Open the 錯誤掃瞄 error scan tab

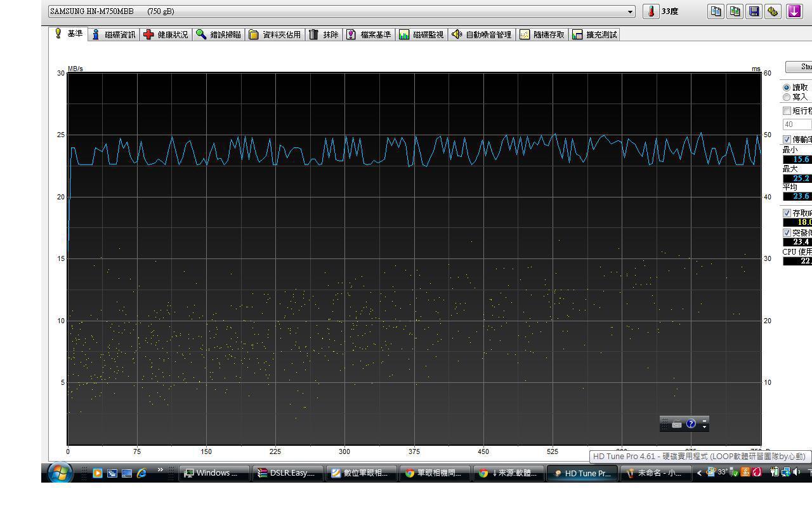tap(218, 35)
